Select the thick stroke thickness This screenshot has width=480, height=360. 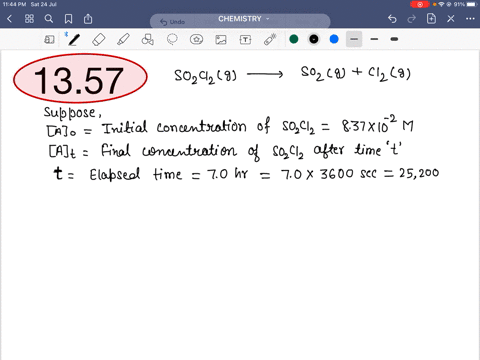[394, 39]
